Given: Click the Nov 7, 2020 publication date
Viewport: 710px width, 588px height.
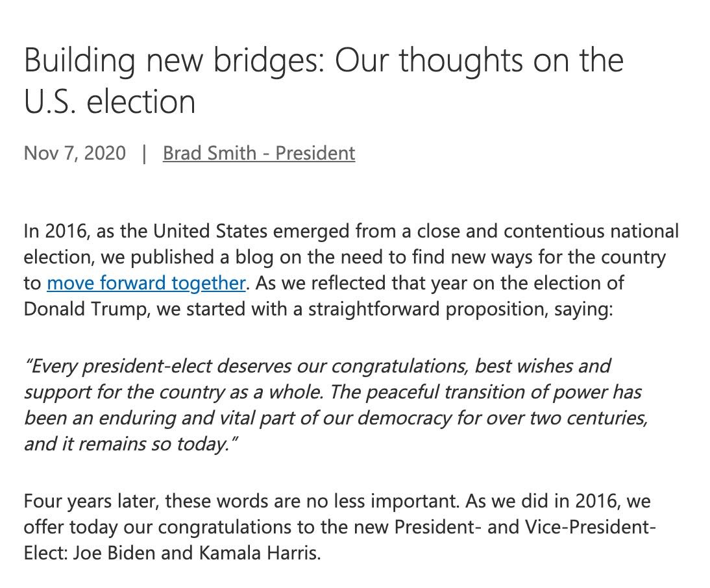Looking at the screenshot, I should (x=75, y=153).
